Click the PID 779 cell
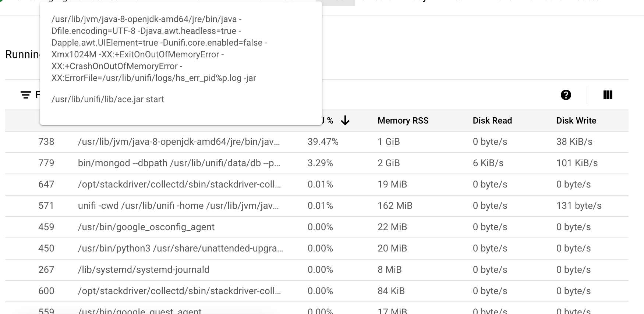The height and width of the screenshot is (314, 644). point(46,163)
